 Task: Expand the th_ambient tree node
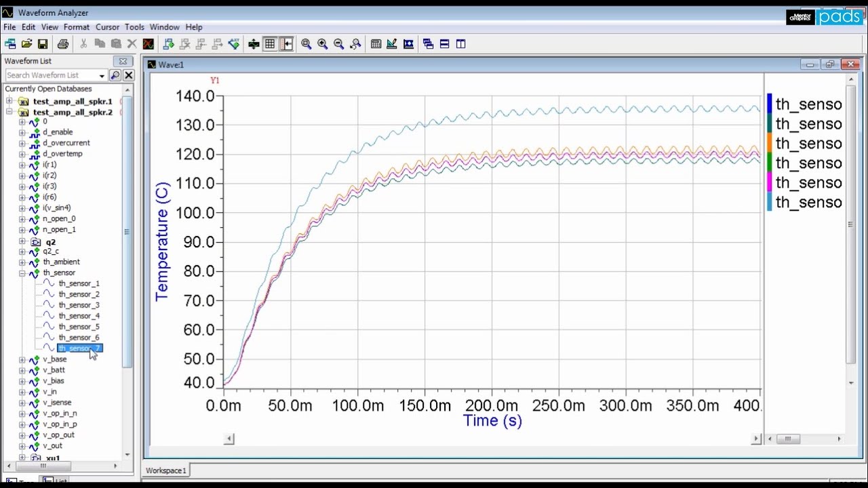coord(22,262)
